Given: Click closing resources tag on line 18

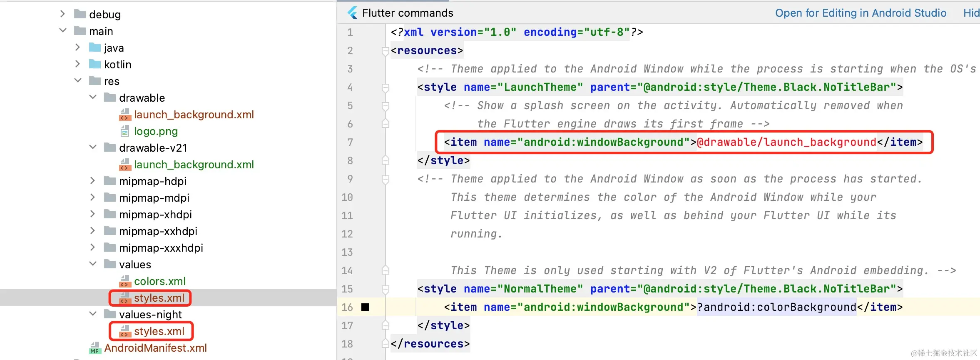Looking at the screenshot, I should pos(430,344).
